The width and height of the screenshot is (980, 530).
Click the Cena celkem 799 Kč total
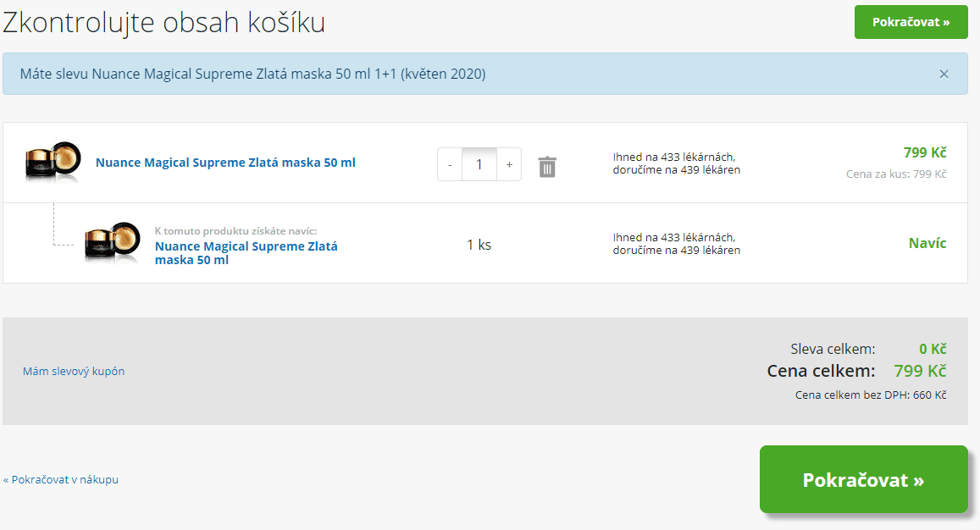pos(920,371)
